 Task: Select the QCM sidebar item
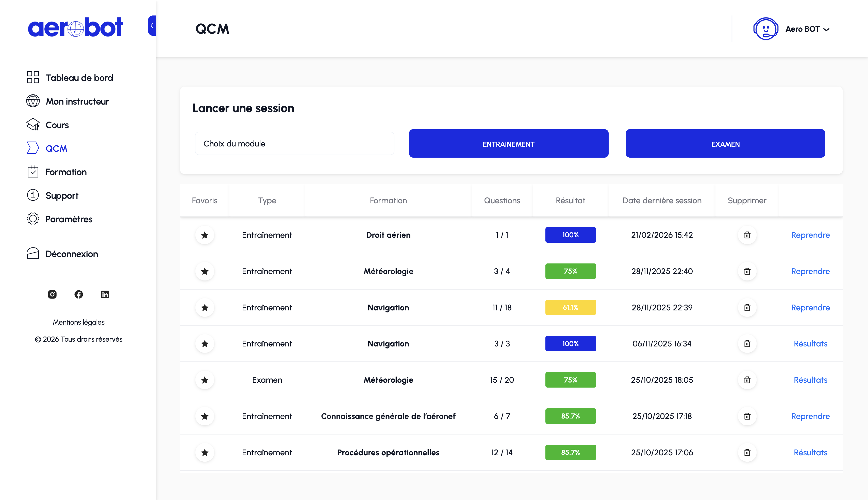(47, 148)
